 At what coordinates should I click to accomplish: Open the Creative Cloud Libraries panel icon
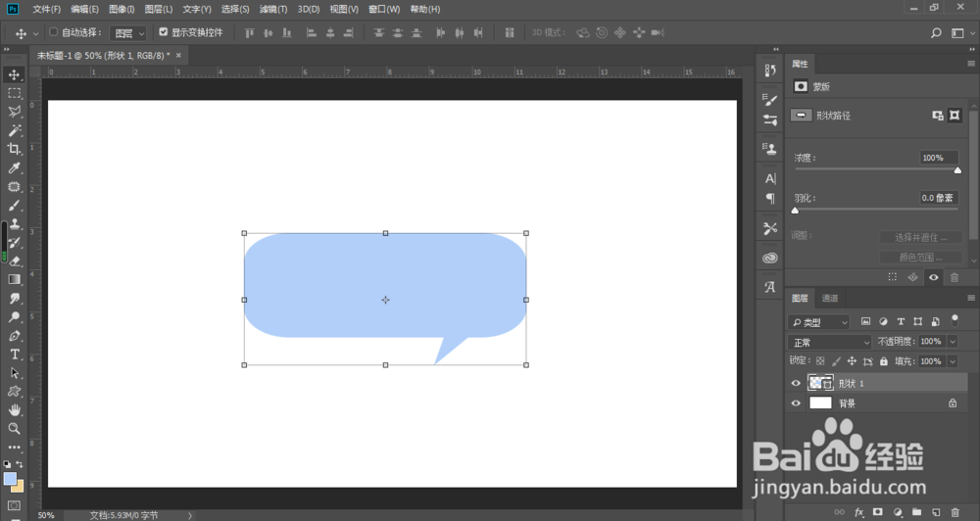(x=770, y=258)
